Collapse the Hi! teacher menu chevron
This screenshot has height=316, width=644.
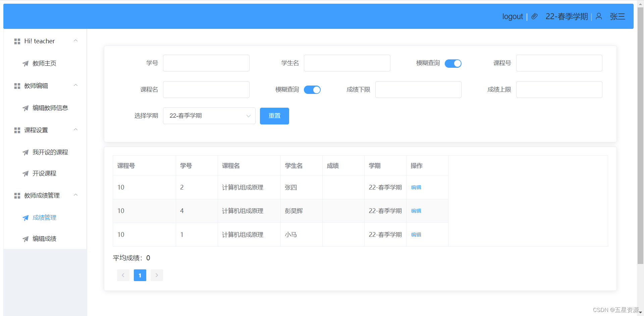[76, 41]
